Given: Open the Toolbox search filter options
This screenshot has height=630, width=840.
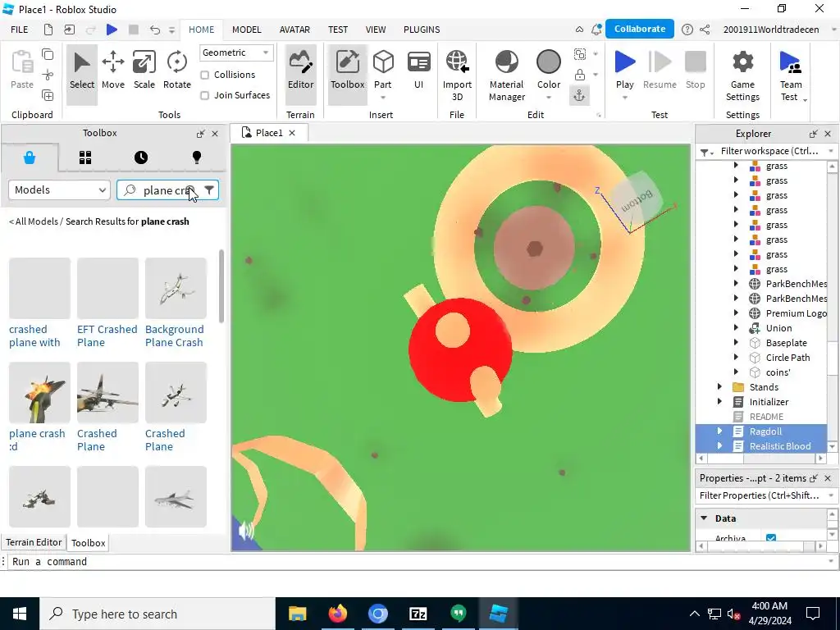Looking at the screenshot, I should (x=209, y=190).
